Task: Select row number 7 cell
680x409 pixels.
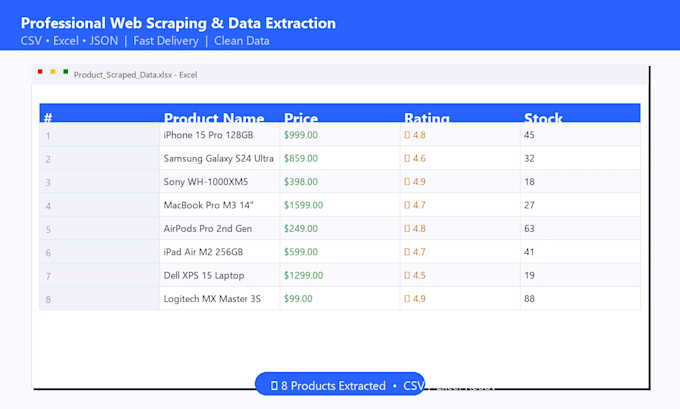Action: click(99, 275)
